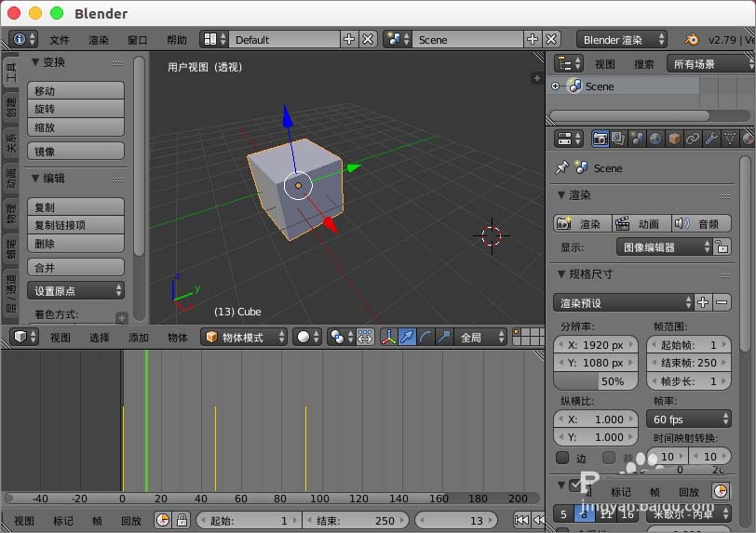This screenshot has height=533, width=756.
Task: Add a new screen layout next to Default
Action: [x=348, y=39]
